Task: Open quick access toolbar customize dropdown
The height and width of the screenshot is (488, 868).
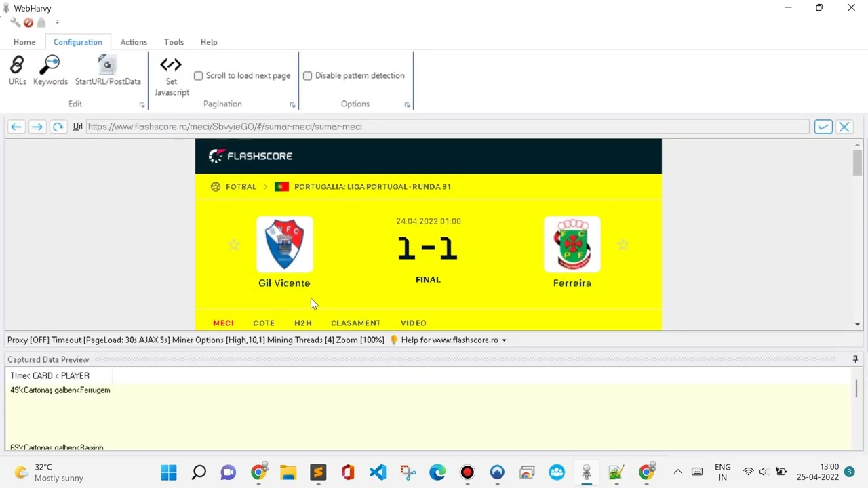Action: (x=57, y=22)
